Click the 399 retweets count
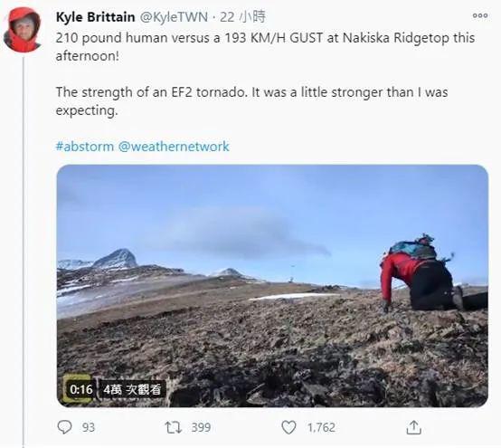Image resolution: width=501 pixels, height=448 pixels. 201,427
